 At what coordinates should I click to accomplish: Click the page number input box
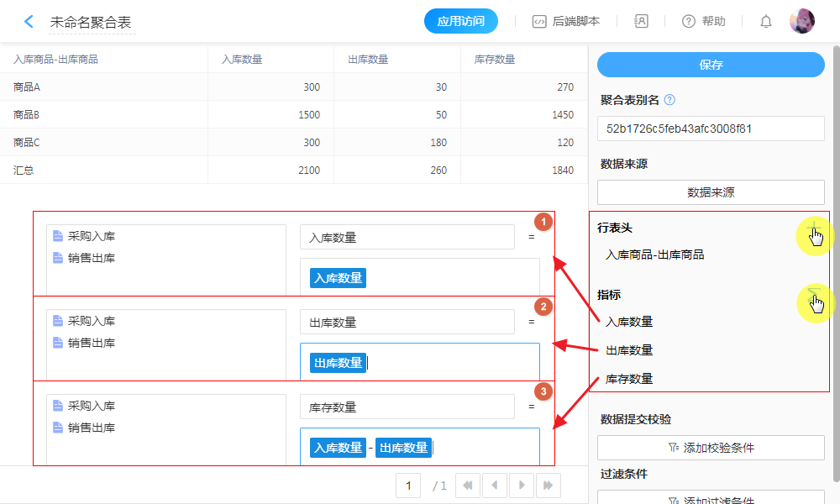click(408, 485)
